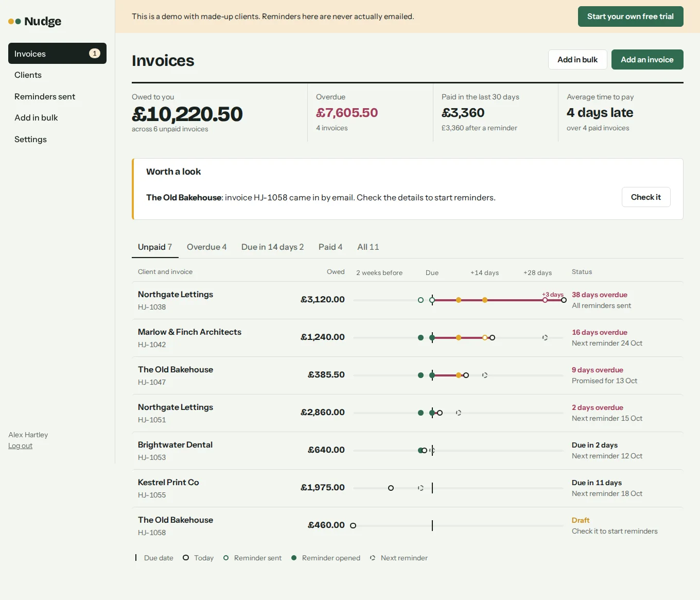700x600 pixels.
Task: Click the Check it button
Action: 646,197
